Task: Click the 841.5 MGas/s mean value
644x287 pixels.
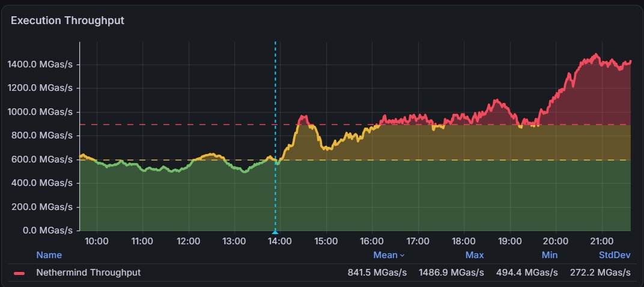Action: 377,272
